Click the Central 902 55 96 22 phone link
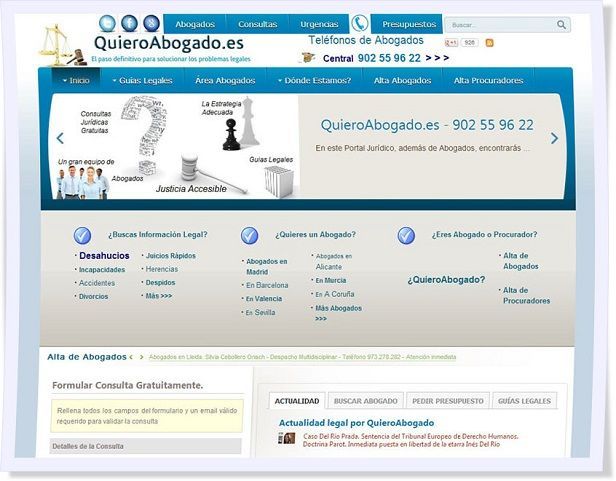616x481 pixels. click(x=386, y=58)
